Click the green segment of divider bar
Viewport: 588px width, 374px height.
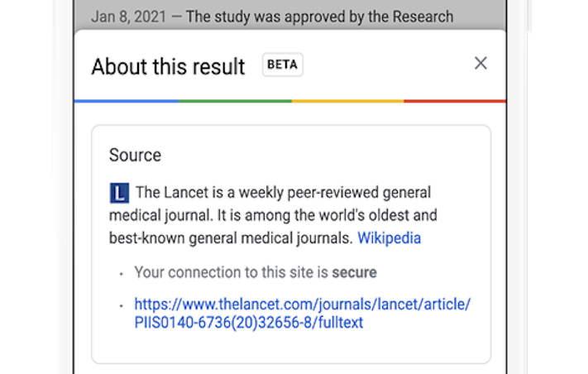tap(235, 101)
